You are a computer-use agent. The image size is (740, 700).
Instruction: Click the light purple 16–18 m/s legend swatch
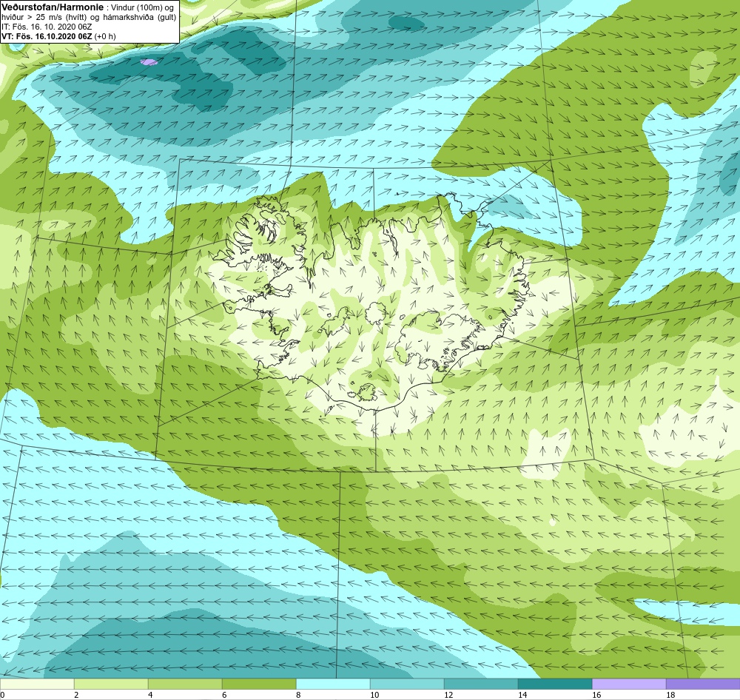(629, 684)
